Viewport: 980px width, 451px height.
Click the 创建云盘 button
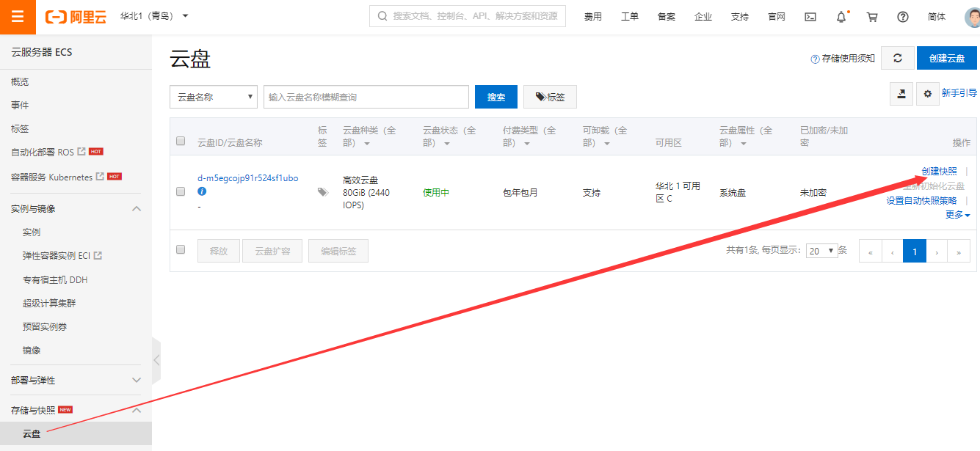[x=947, y=59]
